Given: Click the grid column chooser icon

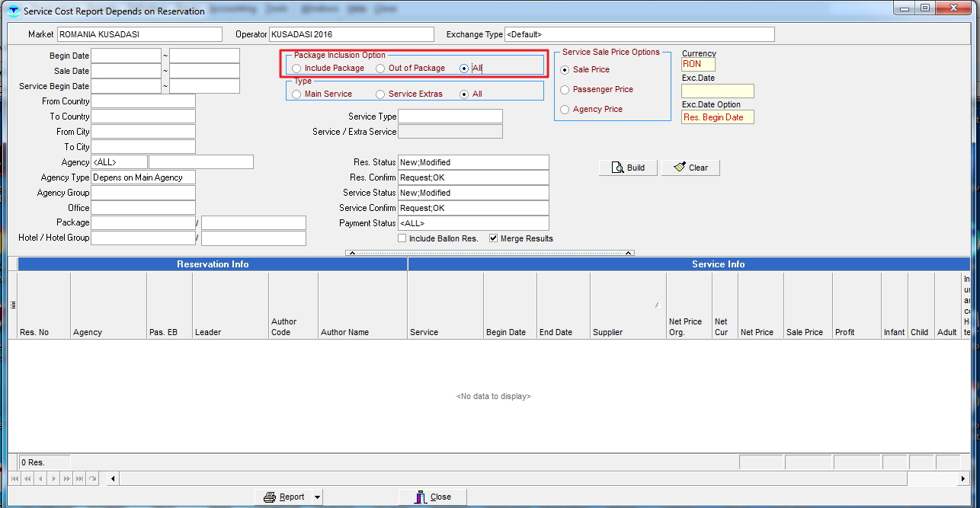Looking at the screenshot, I should point(12,305).
